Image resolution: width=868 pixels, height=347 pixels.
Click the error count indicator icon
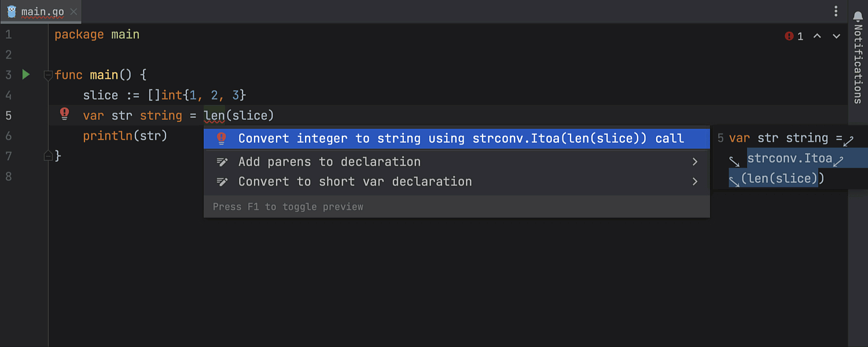(x=789, y=36)
